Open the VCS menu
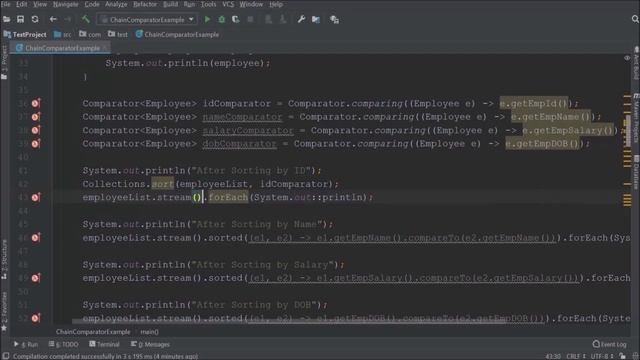The image size is (640, 360). (x=228, y=4)
